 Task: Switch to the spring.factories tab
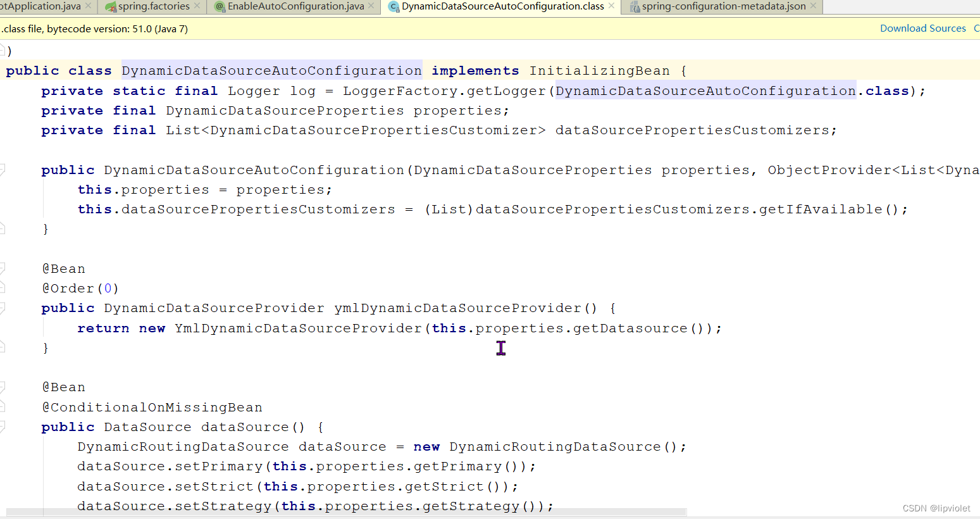(x=154, y=6)
